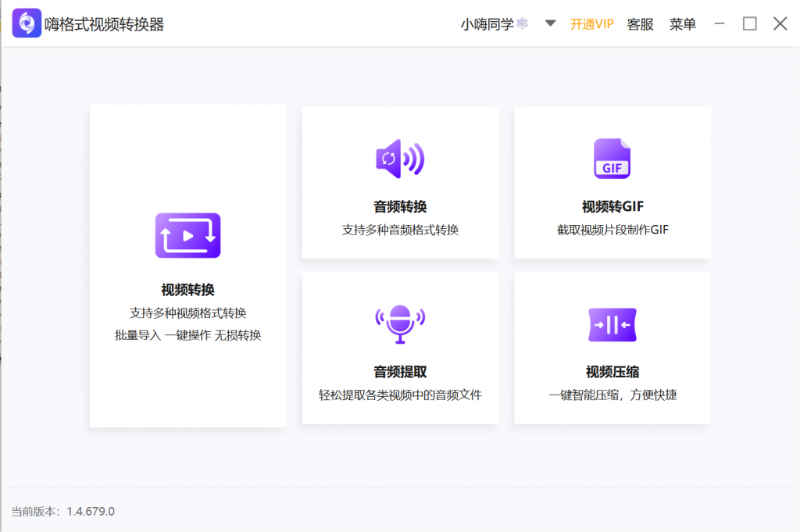The image size is (800, 532).
Task: Click the 开通VIP upgrade link
Action: click(x=592, y=23)
